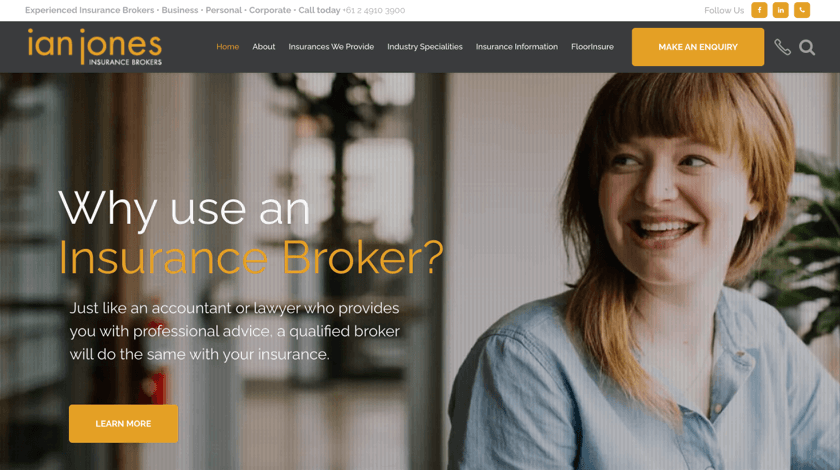
Task: Go to the Home menu item
Action: click(228, 47)
